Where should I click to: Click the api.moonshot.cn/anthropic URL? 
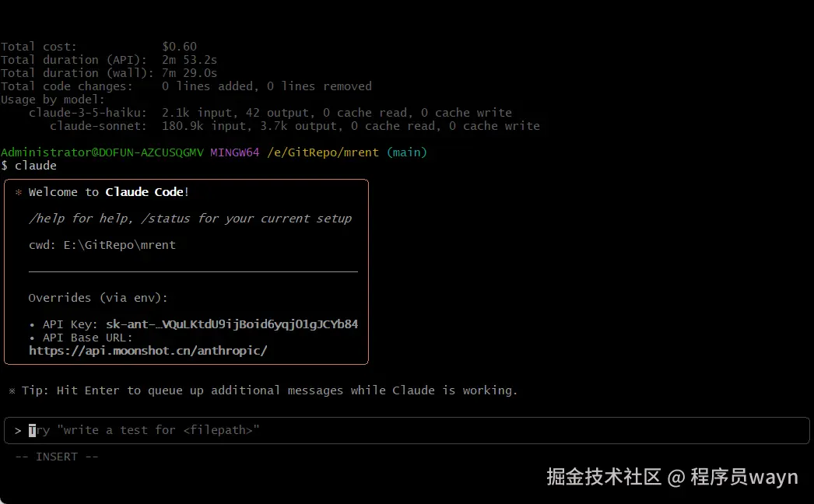pyautogui.click(x=148, y=351)
